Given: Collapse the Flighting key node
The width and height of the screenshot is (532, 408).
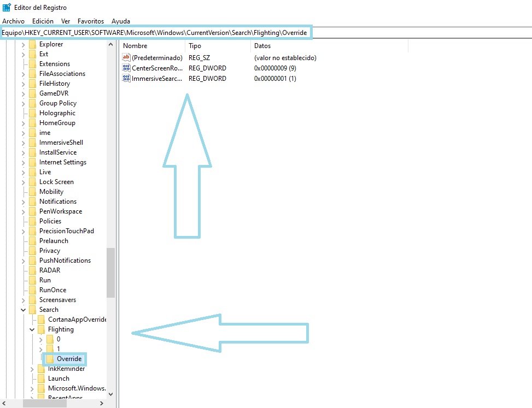Looking at the screenshot, I should coord(32,329).
